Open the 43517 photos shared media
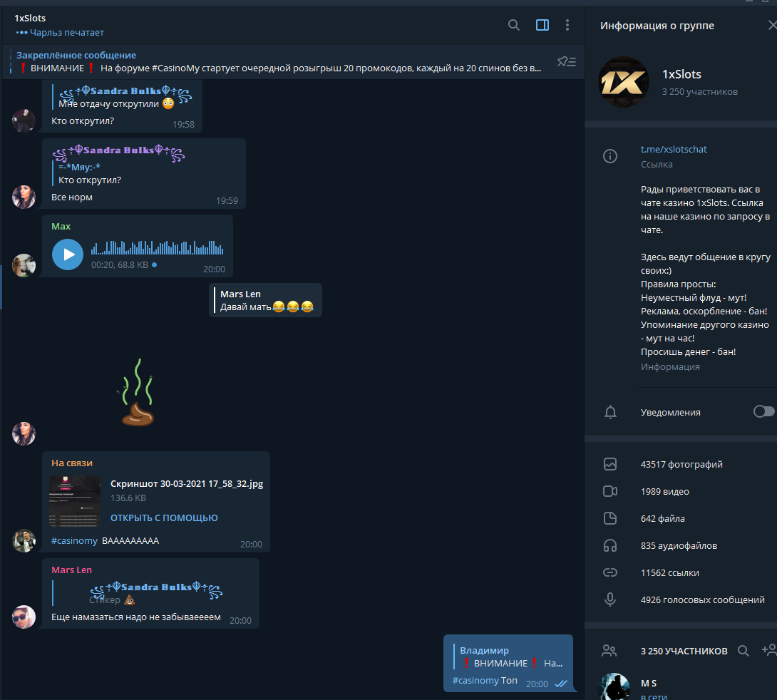This screenshot has width=777, height=700. 681,464
